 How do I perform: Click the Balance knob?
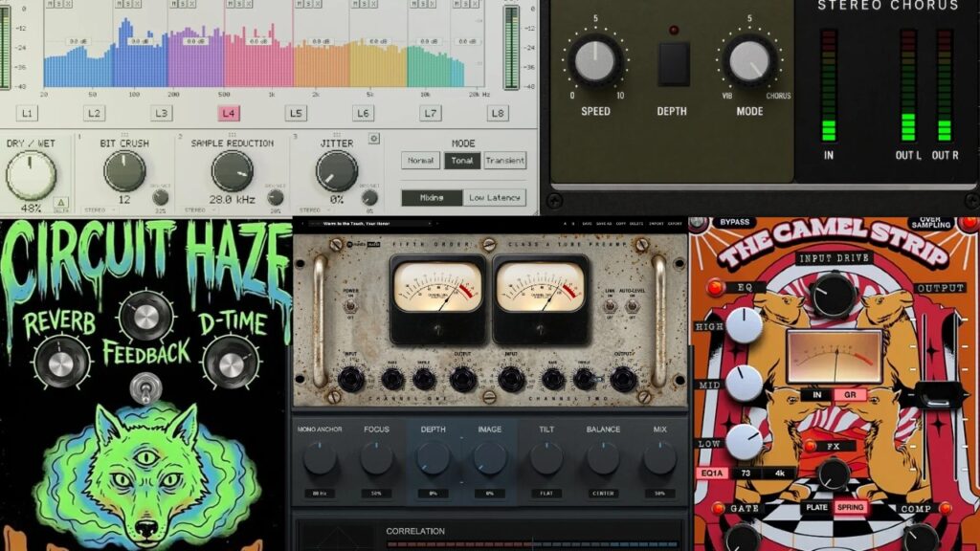coord(603,458)
